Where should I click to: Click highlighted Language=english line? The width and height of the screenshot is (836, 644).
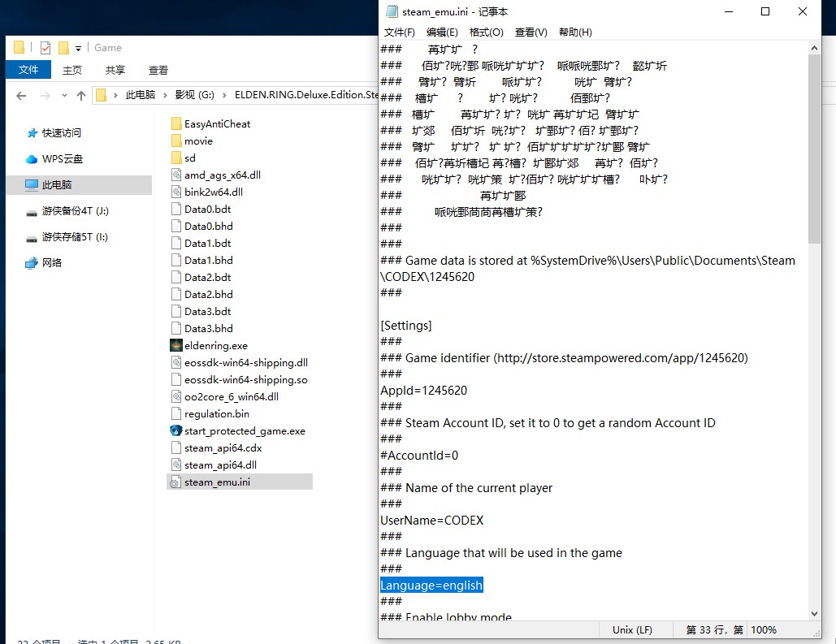point(432,586)
